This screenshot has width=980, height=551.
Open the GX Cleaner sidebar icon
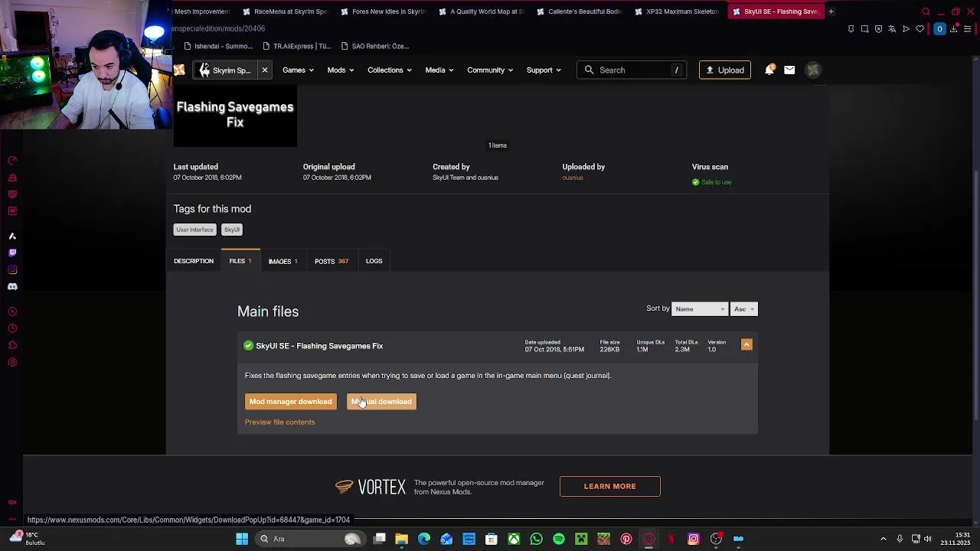pos(12,178)
